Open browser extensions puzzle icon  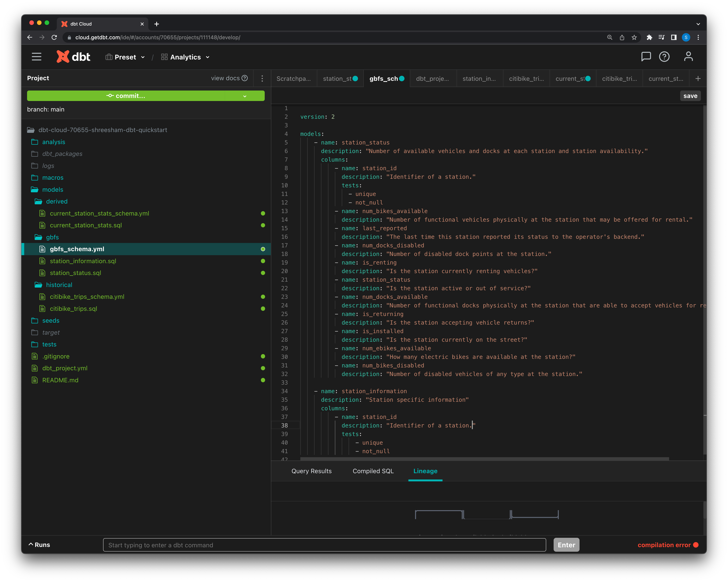pos(649,38)
